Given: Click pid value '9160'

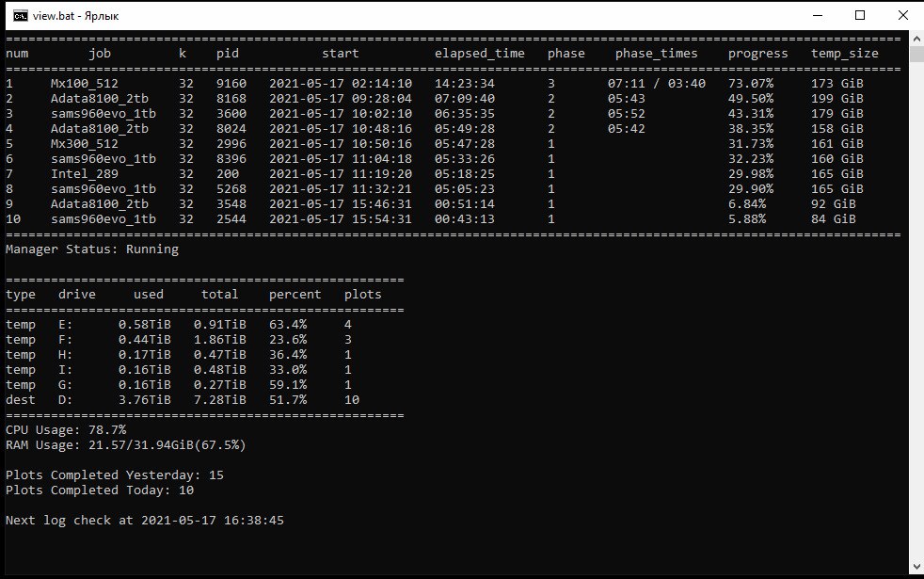Looking at the screenshot, I should (231, 84).
